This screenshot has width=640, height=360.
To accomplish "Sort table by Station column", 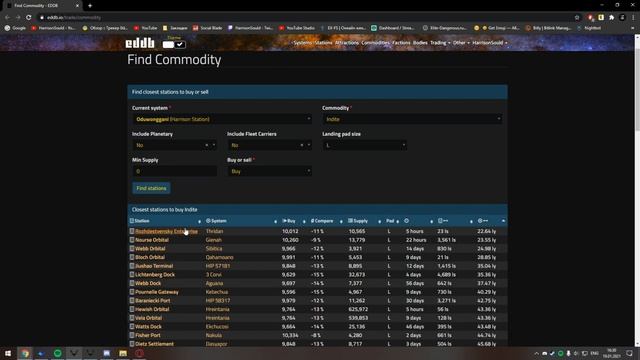I will (166, 221).
